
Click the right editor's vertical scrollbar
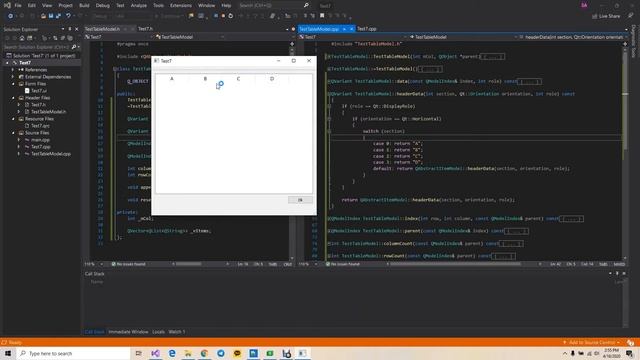tap(625, 151)
